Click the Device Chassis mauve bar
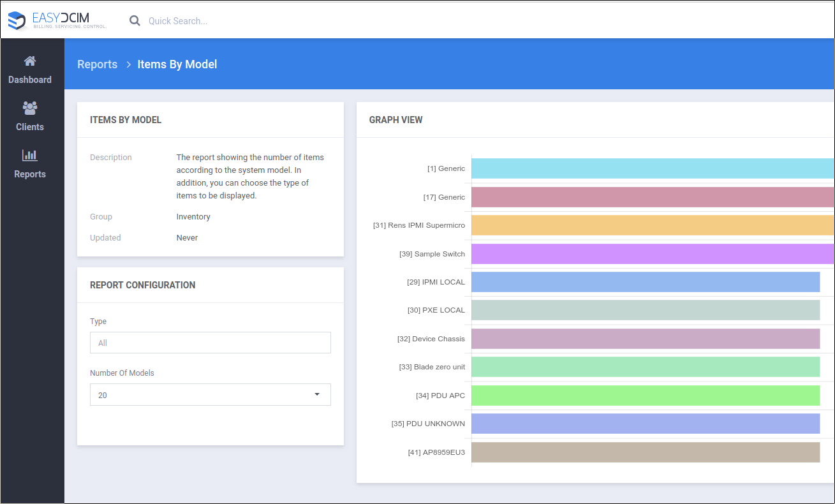 tap(646, 339)
